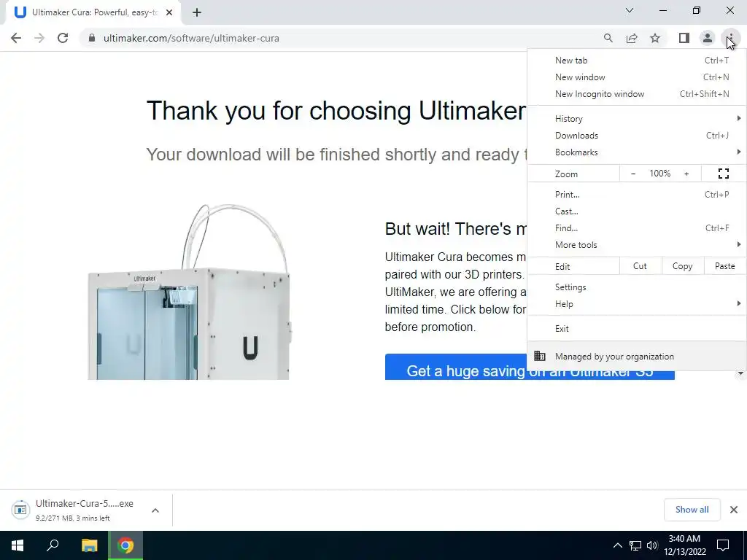Open the tab search chevron
This screenshot has height=560, width=747.
[x=630, y=10]
